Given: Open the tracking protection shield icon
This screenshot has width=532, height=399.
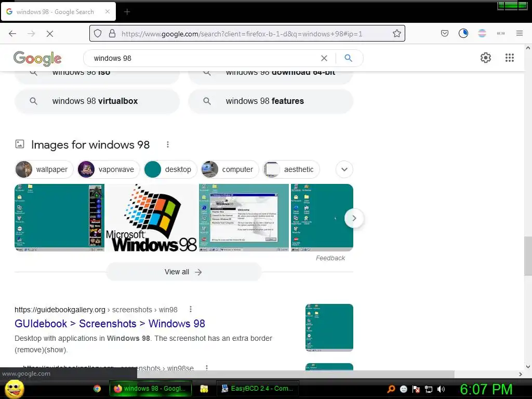Looking at the screenshot, I should pos(98,34).
